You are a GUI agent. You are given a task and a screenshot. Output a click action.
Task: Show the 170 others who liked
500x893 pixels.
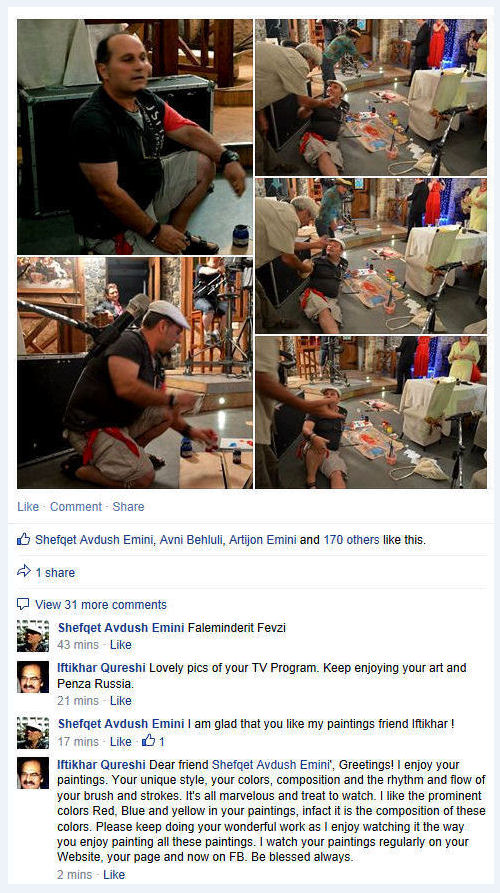[351, 539]
